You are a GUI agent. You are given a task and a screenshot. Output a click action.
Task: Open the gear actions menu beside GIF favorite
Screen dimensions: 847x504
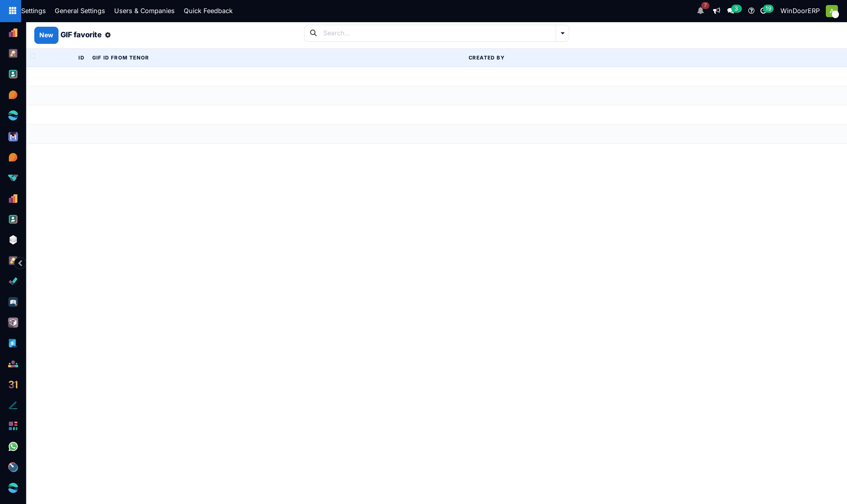point(108,35)
